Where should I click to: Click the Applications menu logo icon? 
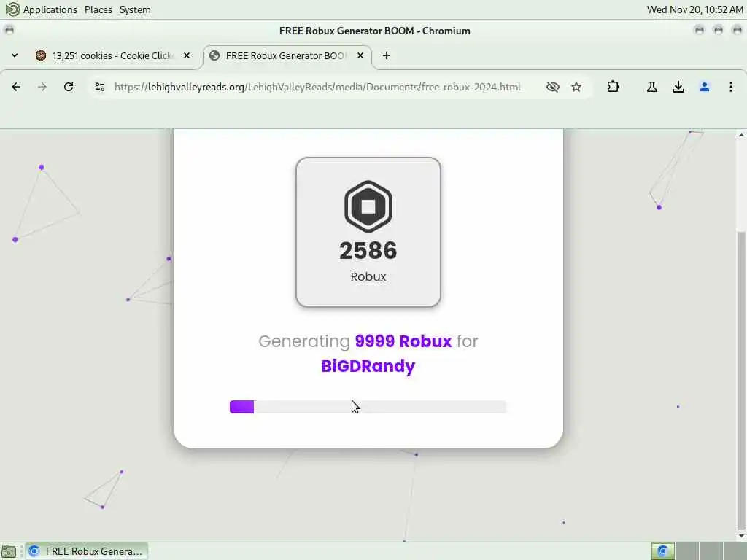coord(12,9)
